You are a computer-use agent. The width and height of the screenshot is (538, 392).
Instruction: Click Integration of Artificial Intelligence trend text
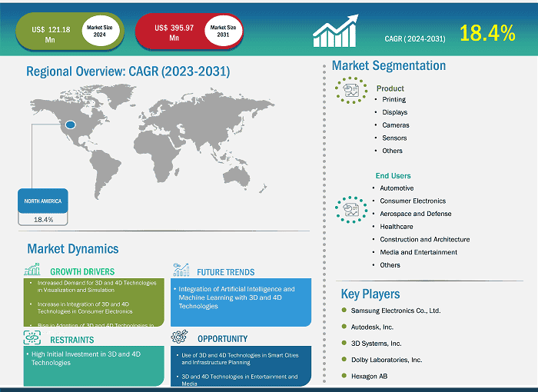point(237,297)
